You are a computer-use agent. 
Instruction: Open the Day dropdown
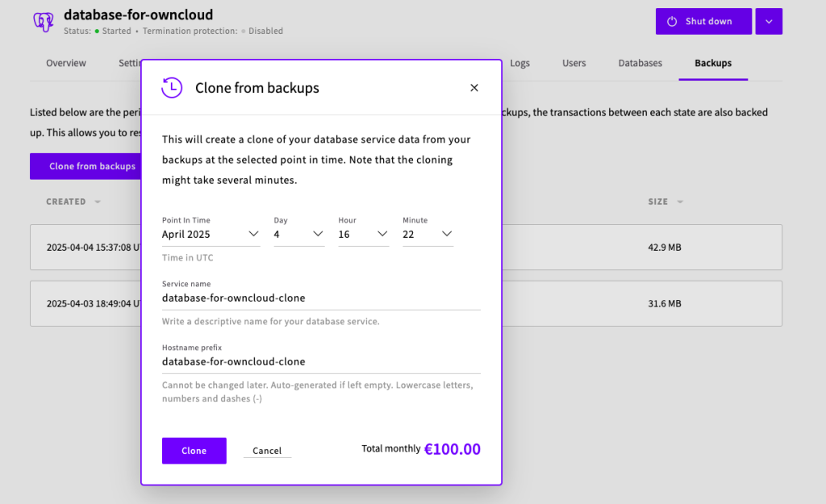[298, 235]
